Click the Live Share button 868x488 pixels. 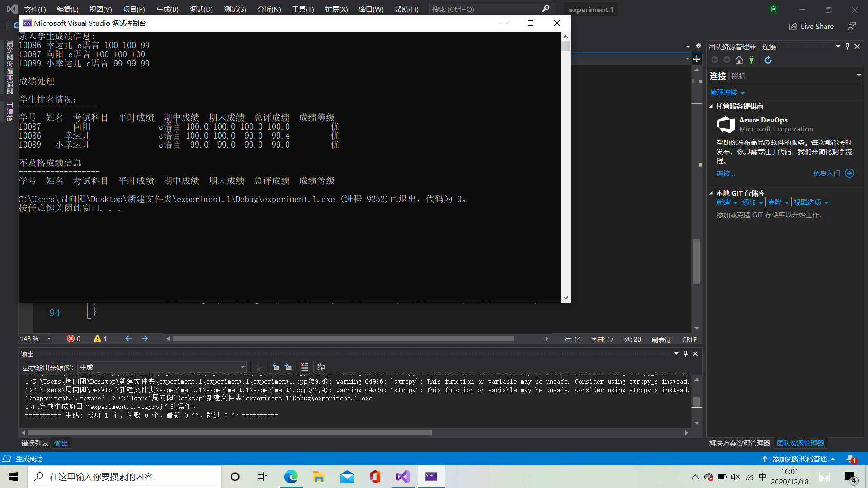[811, 26]
